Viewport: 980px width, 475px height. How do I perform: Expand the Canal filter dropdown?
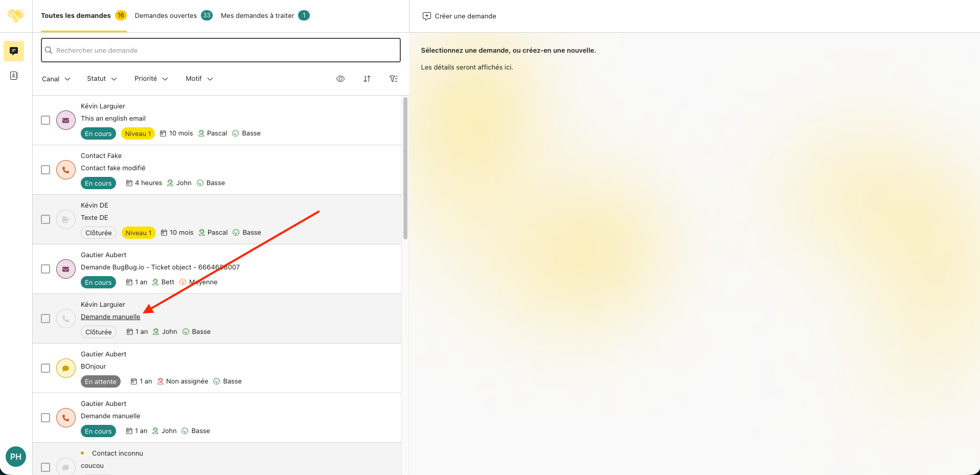pyautogui.click(x=56, y=79)
